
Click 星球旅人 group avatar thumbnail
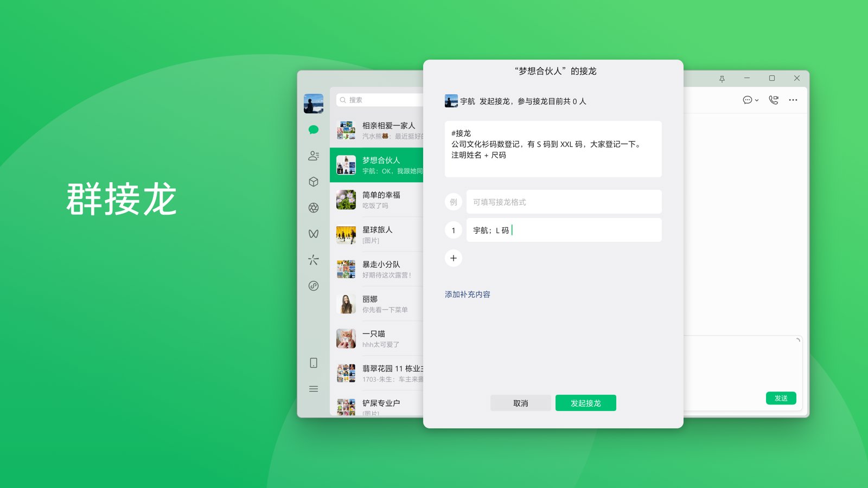click(x=346, y=234)
